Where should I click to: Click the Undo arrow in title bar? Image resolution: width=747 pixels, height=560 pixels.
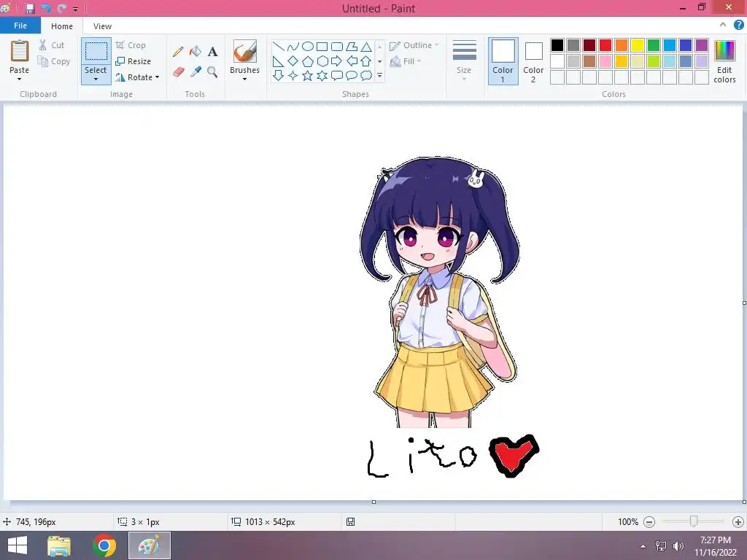click(46, 8)
